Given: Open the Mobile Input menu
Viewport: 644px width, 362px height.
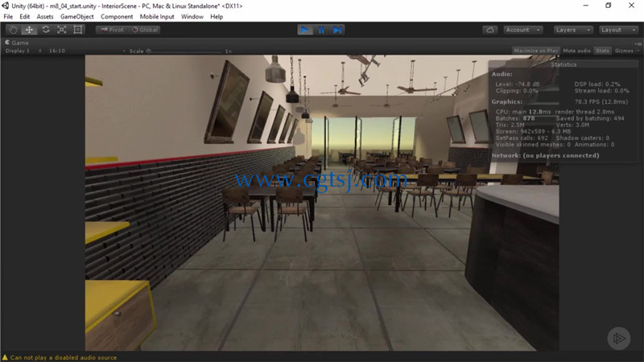Looking at the screenshot, I should pos(157,16).
